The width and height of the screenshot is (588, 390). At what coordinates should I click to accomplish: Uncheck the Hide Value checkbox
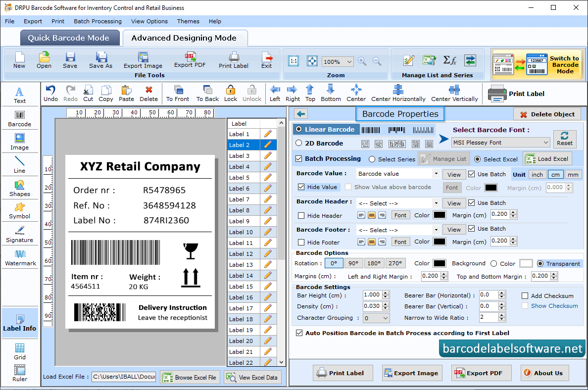point(301,187)
